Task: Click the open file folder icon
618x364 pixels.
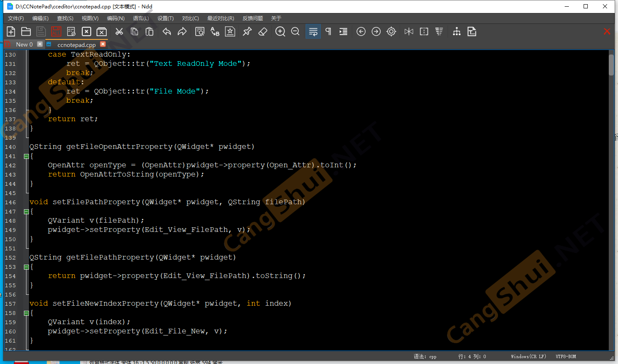Action: (x=26, y=31)
